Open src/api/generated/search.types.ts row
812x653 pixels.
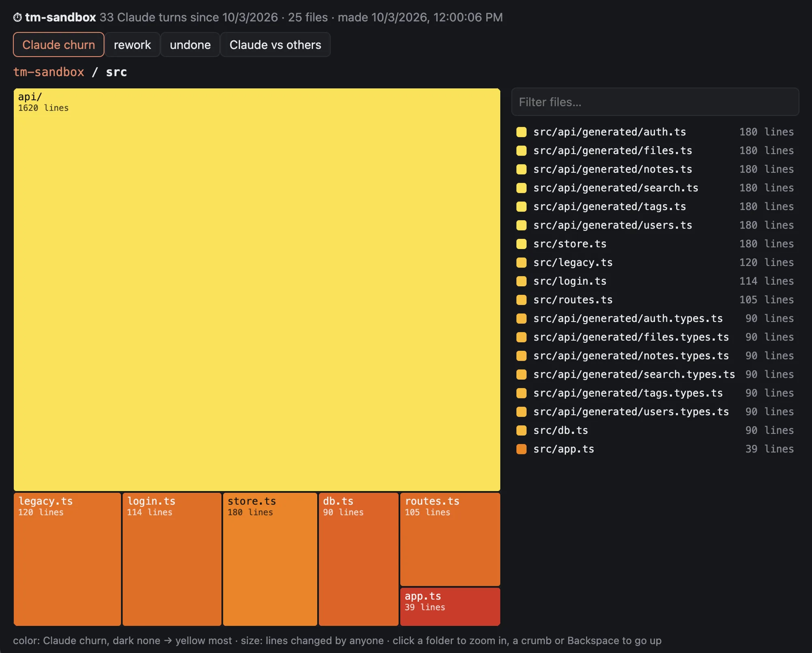point(655,375)
